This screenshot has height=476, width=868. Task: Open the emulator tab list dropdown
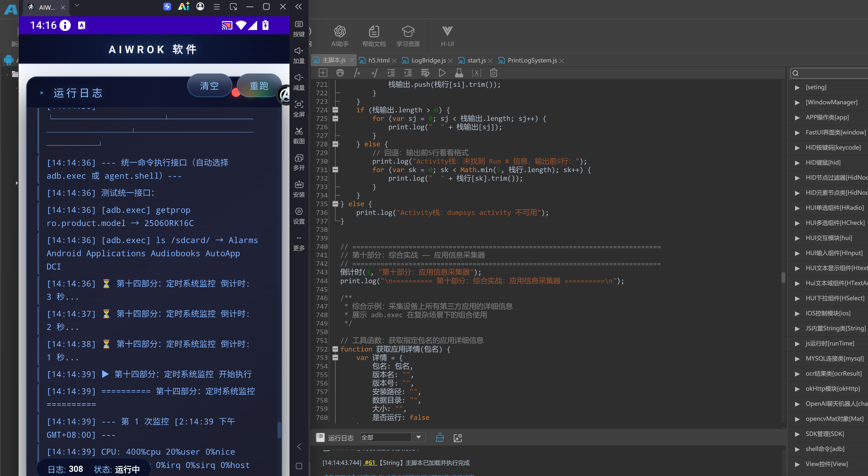[x=77, y=5]
